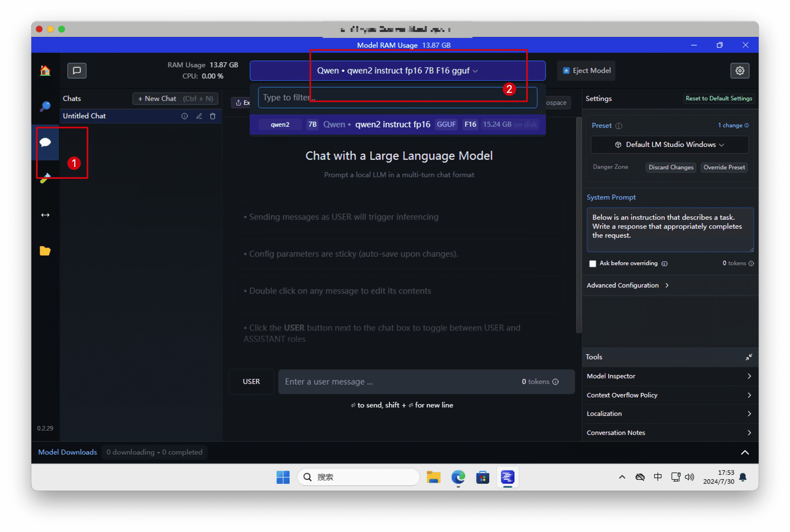
Task: Launch Microsoft Edge from taskbar
Action: pos(458,477)
